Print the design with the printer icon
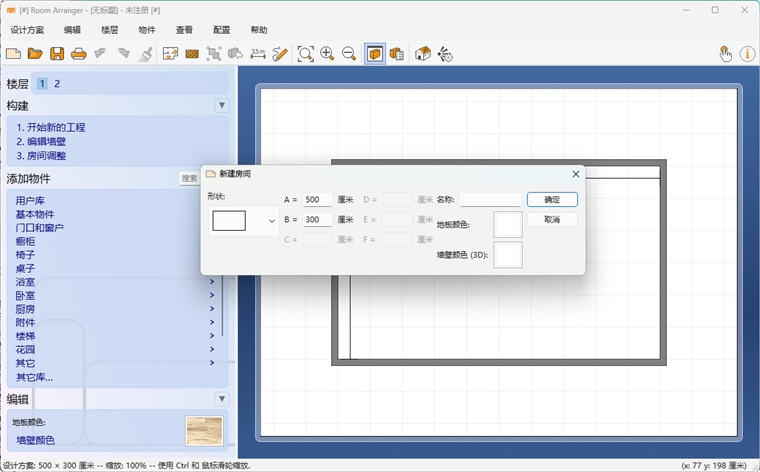This screenshot has width=760, height=472. pyautogui.click(x=79, y=54)
